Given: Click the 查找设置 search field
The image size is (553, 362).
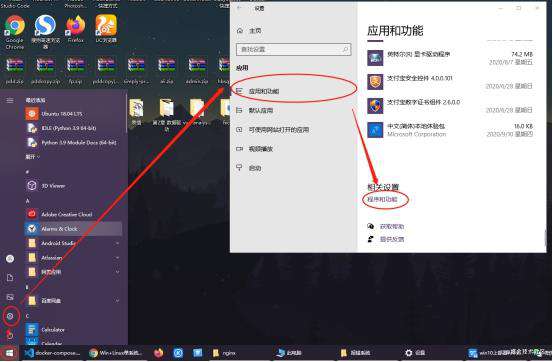Looking at the screenshot, I should click(293, 49).
